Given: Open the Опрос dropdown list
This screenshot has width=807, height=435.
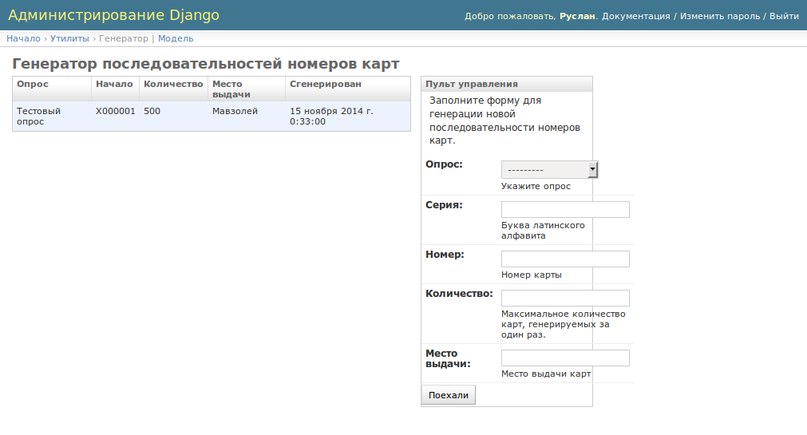Looking at the screenshot, I should pos(549,170).
